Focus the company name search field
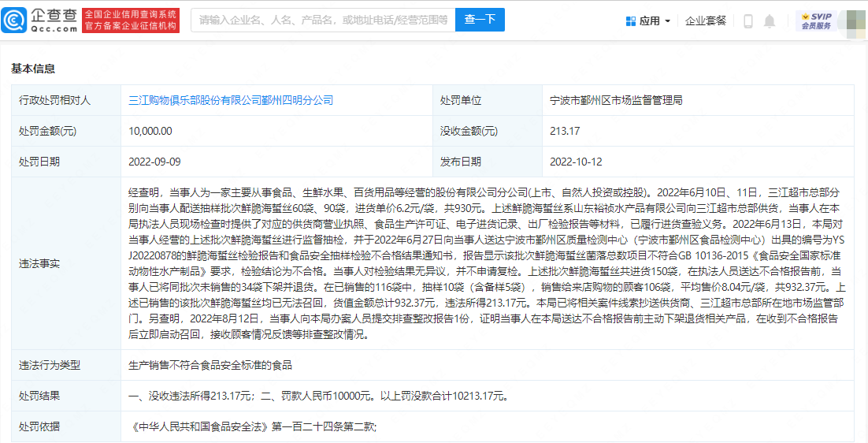The height and width of the screenshot is (443, 868). [x=323, y=20]
